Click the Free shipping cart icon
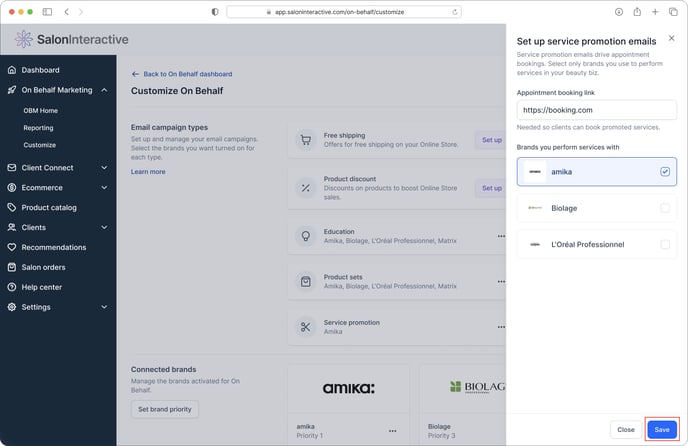The image size is (688, 446). click(306, 140)
